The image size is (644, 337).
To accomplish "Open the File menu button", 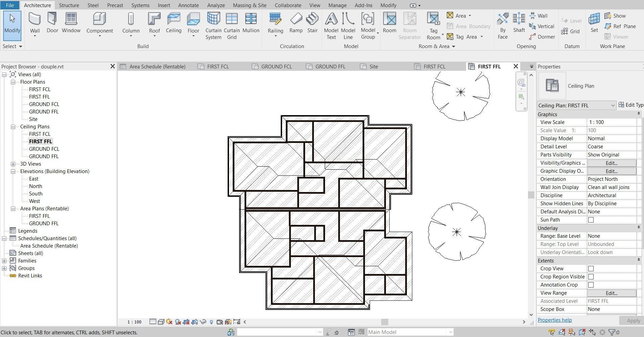I will point(10,5).
